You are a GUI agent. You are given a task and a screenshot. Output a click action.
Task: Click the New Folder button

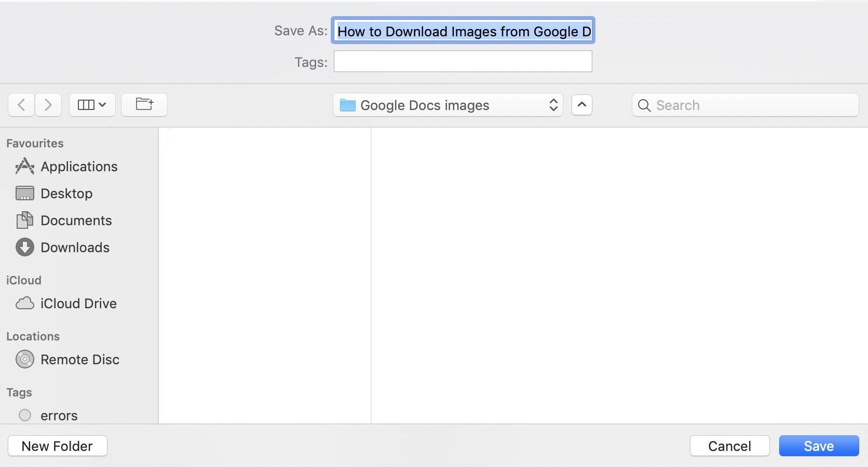pyautogui.click(x=58, y=446)
